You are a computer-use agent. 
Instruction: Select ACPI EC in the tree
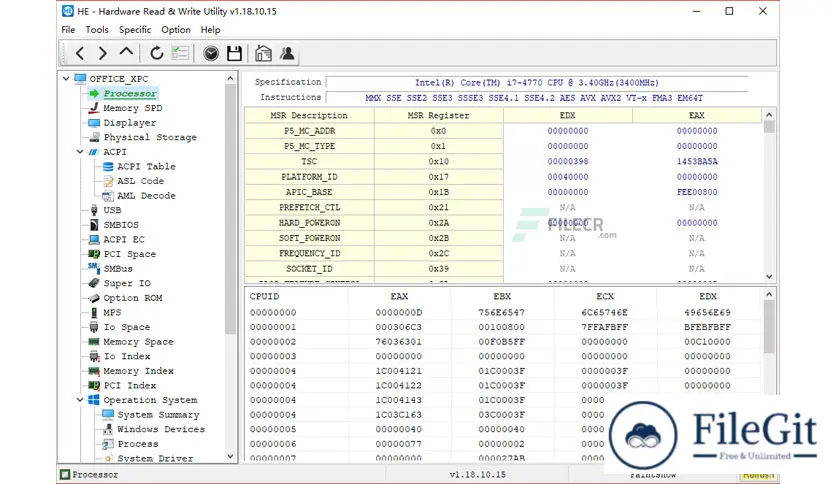[124, 239]
